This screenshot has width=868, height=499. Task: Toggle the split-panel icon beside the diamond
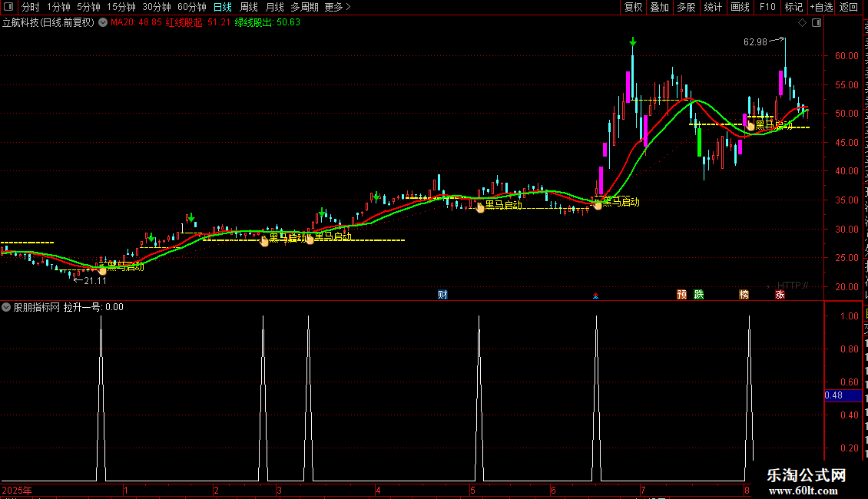(x=817, y=22)
